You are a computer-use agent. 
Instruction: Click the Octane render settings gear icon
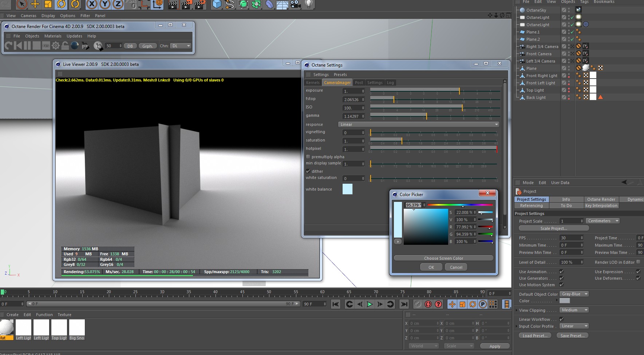point(56,46)
